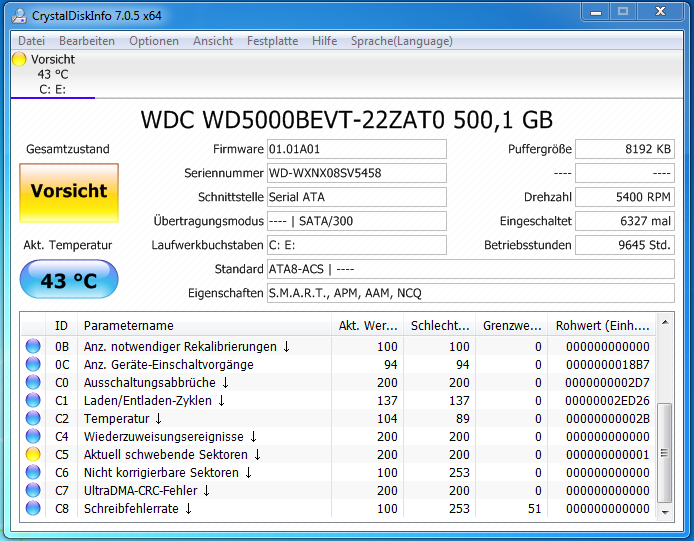Image resolution: width=694 pixels, height=541 pixels.
Task: Click status circle for row C2 Temperatur
Action: point(33,418)
